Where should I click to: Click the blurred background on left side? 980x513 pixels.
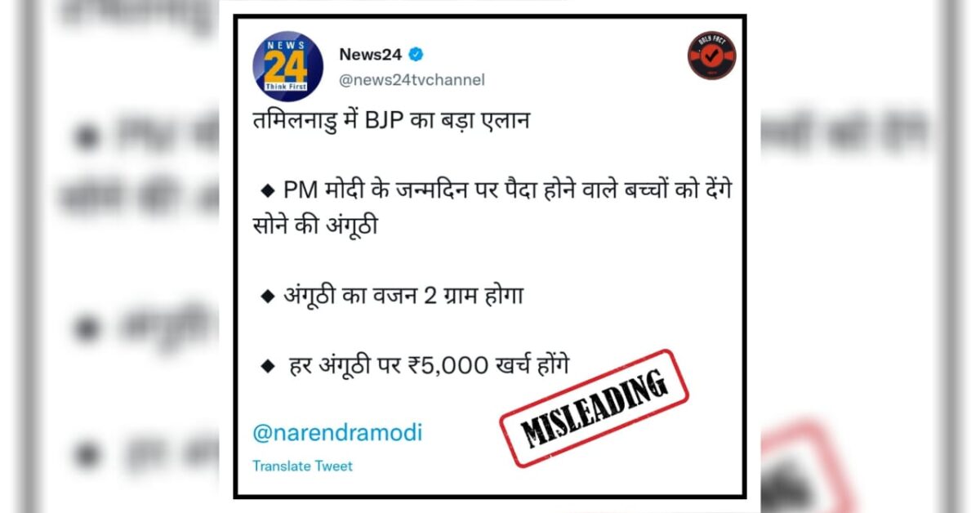pos(116,256)
